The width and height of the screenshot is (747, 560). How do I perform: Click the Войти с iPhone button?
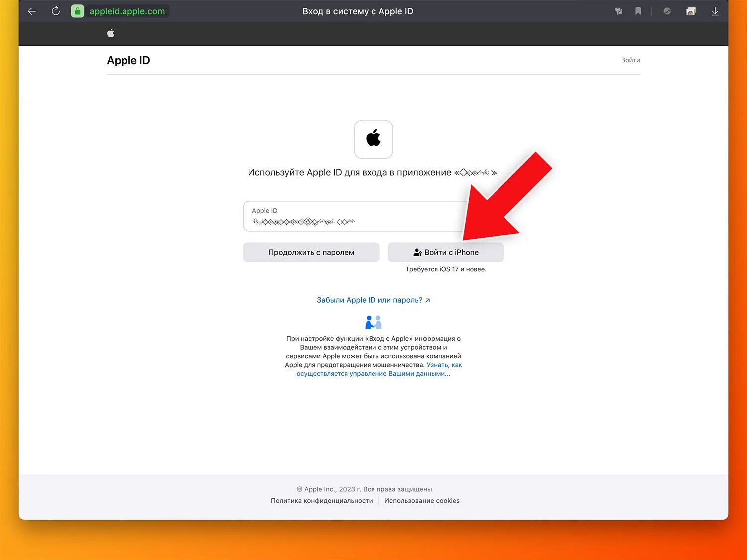point(446,252)
